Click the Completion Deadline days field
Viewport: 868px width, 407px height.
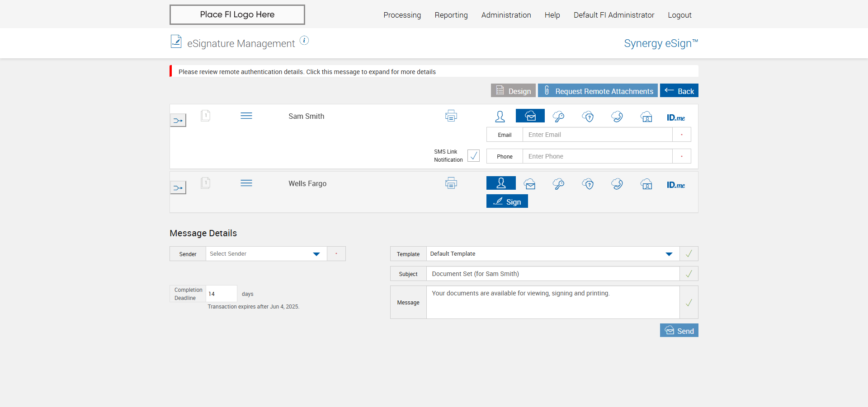pos(222,294)
